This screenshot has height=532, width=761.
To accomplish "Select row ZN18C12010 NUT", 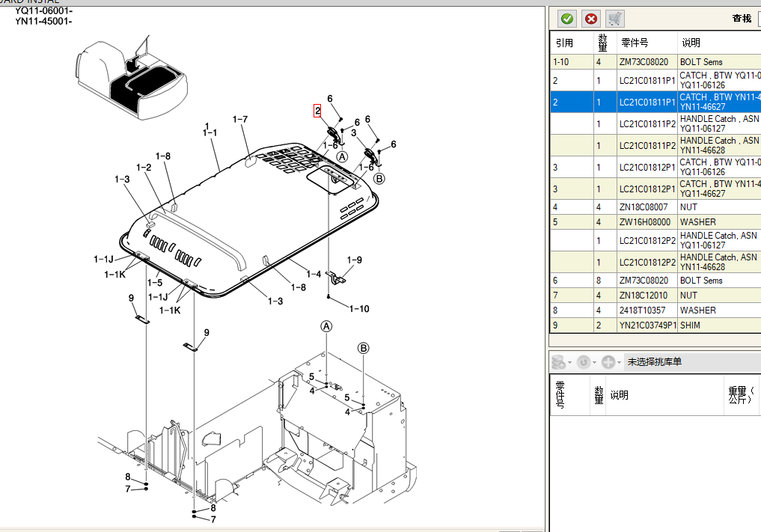I will click(x=655, y=295).
